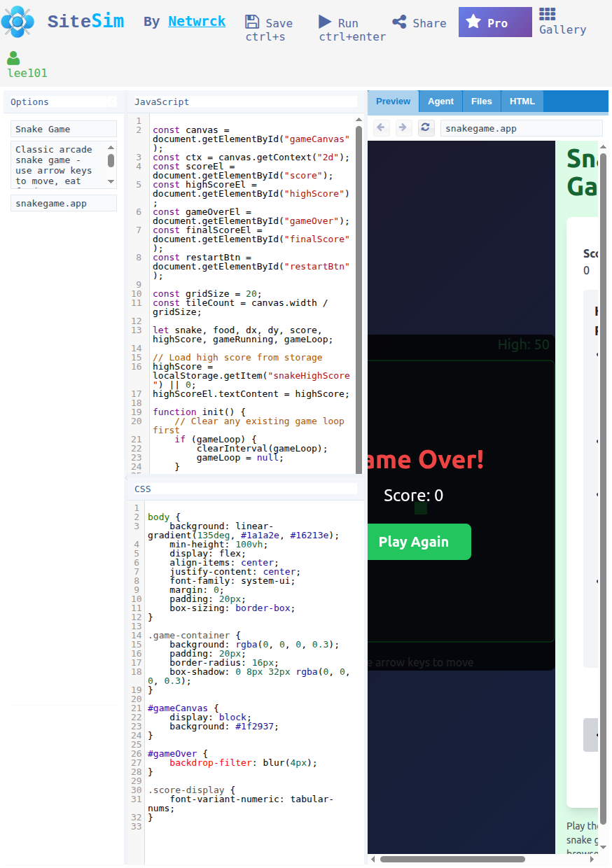Switch to the Agent tab
The height and width of the screenshot is (868, 612).
(x=440, y=101)
